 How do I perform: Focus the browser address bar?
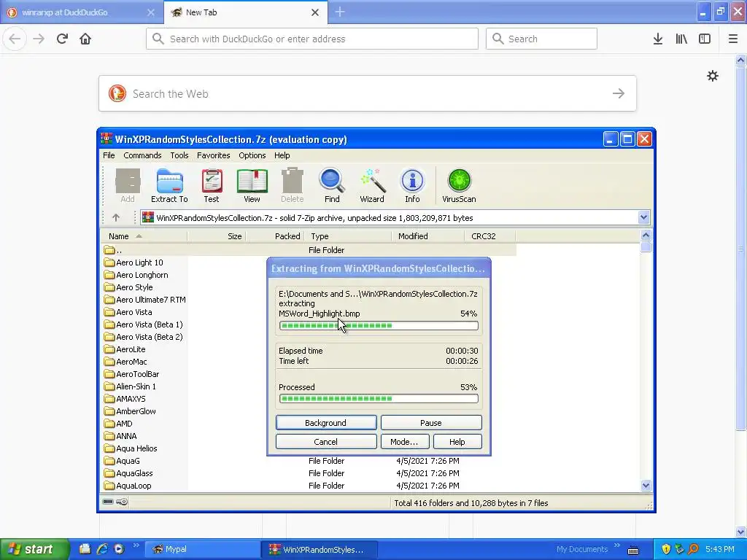pyautogui.click(x=312, y=39)
